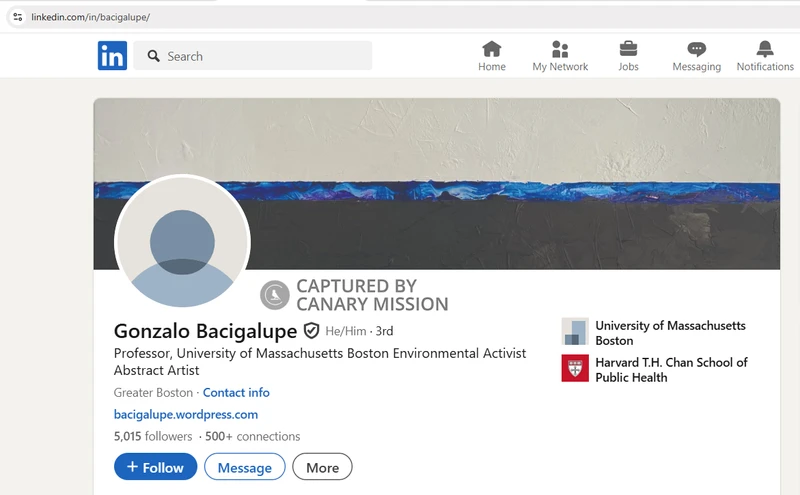Open Harvard T.H. Chan School of Public Health text
The height and width of the screenshot is (495, 800).
[671, 369]
